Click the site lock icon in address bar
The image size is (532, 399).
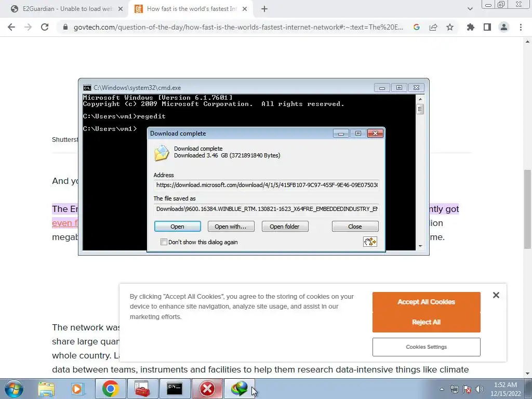pos(65,27)
